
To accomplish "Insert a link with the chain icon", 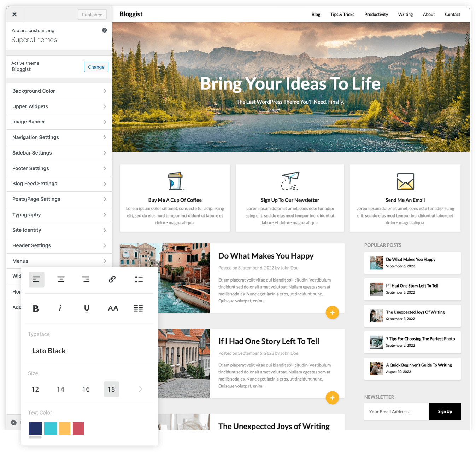I will pos(112,279).
